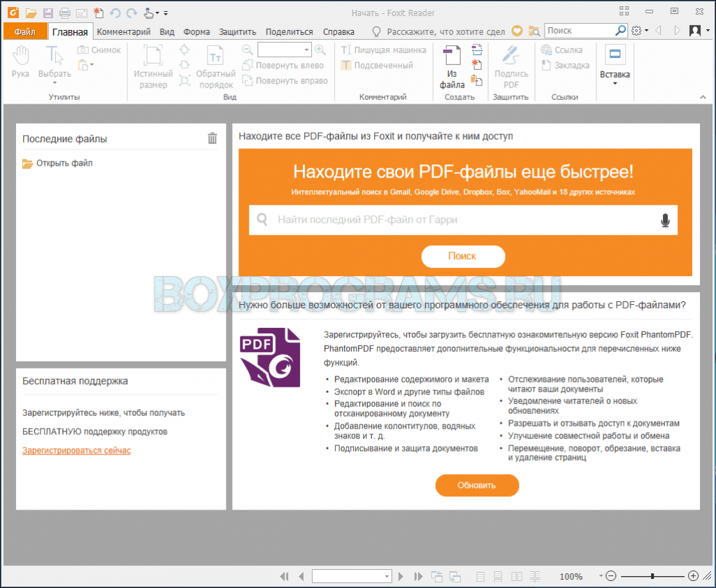
Task: Go to the first page using navigation arrow
Action: point(284,576)
